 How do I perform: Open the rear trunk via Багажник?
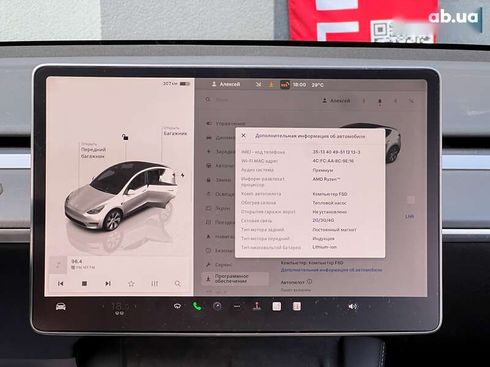(x=175, y=131)
